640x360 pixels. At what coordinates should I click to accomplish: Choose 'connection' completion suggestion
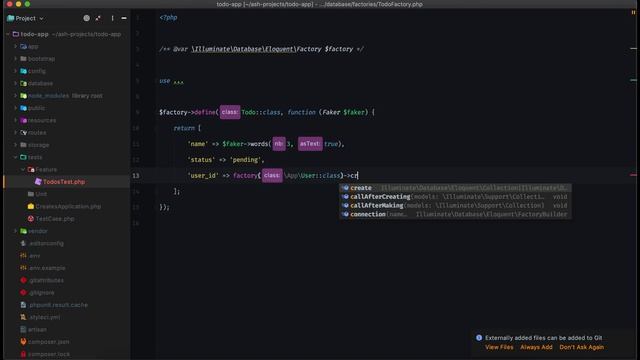(455, 214)
